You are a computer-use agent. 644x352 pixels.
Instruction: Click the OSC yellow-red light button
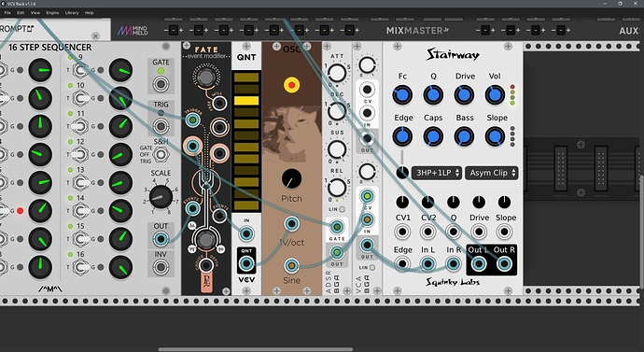[x=291, y=85]
